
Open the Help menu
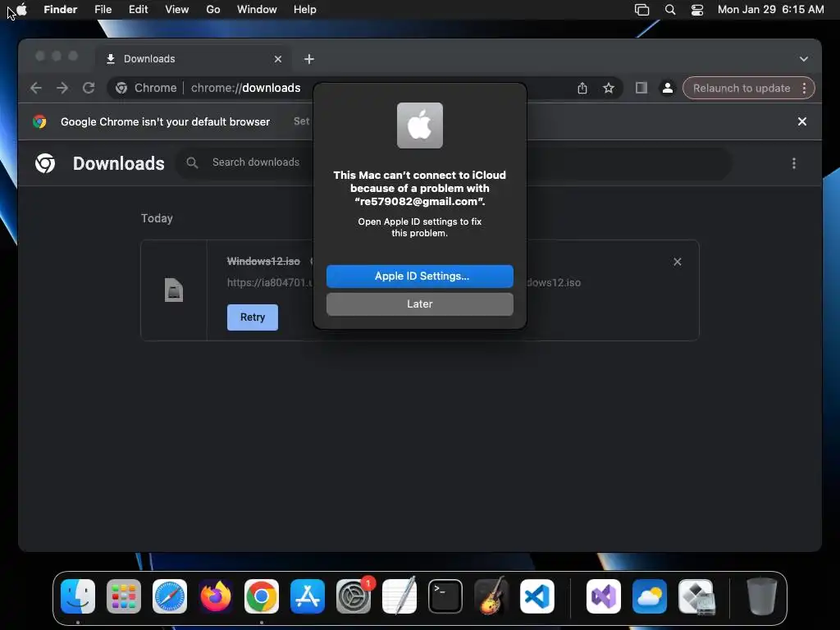305,10
